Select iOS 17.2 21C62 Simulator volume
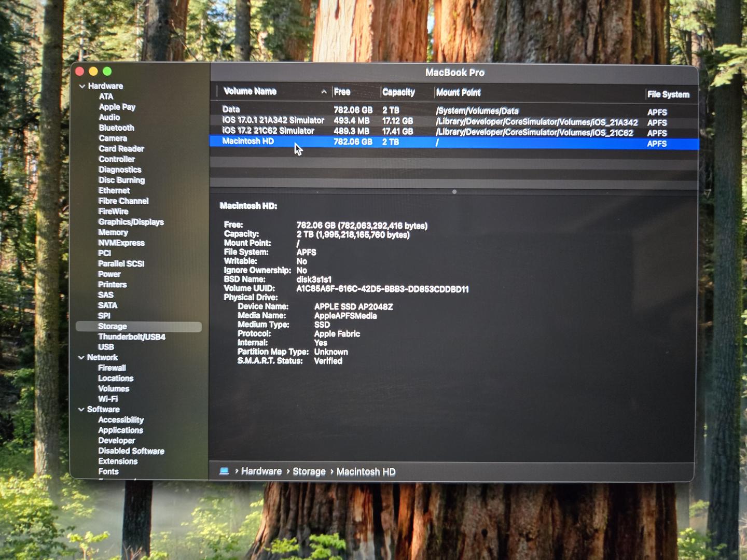 point(268,131)
